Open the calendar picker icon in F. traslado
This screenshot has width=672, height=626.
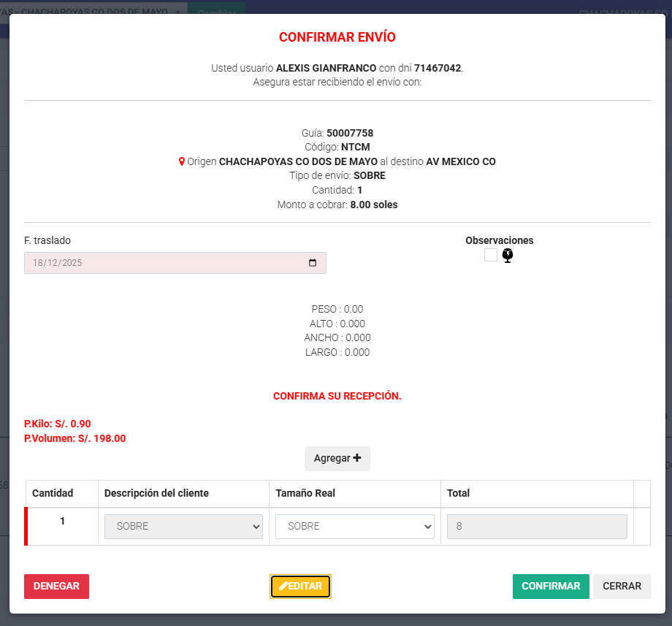click(x=313, y=263)
